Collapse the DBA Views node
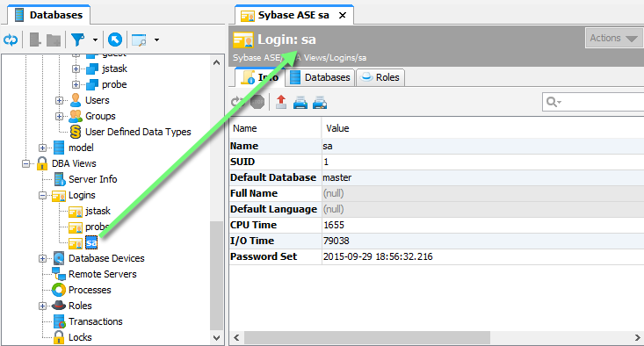Viewport: 644px width, 346px height. click(x=25, y=163)
